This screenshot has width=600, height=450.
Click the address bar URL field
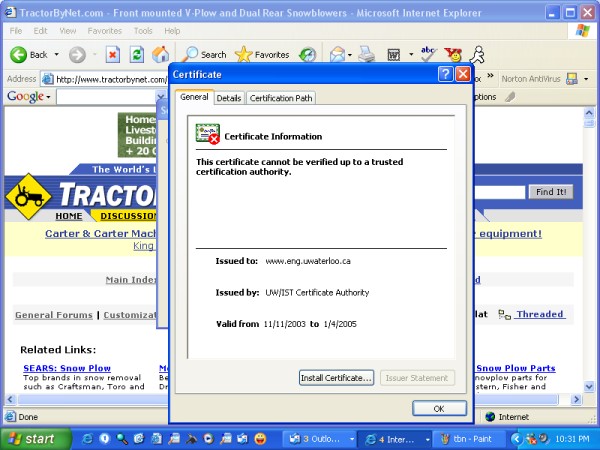pyautogui.click(x=104, y=79)
